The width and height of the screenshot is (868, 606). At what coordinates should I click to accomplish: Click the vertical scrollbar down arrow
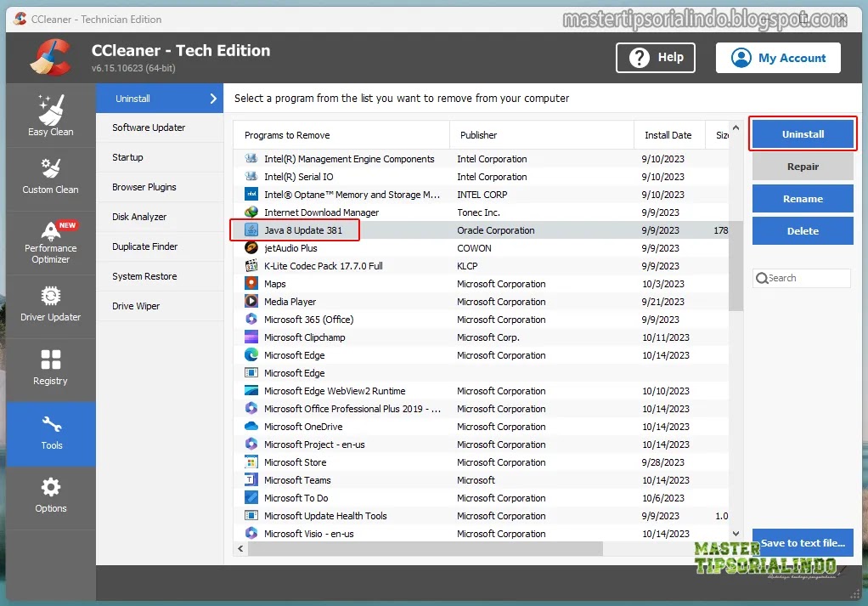pos(736,534)
